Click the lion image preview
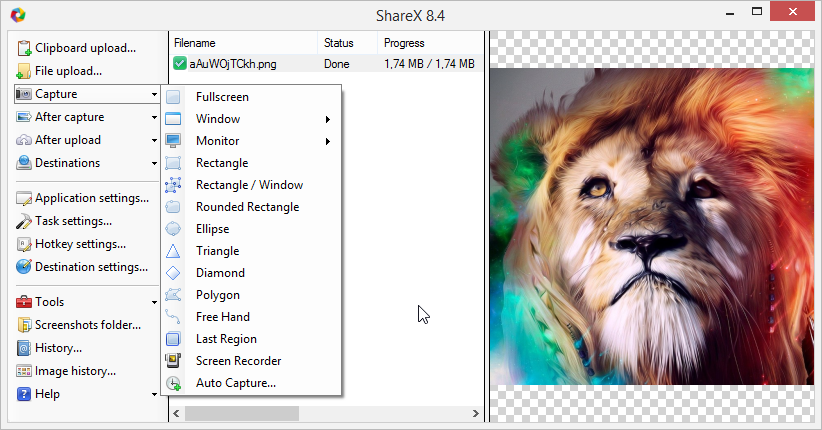 [652, 227]
